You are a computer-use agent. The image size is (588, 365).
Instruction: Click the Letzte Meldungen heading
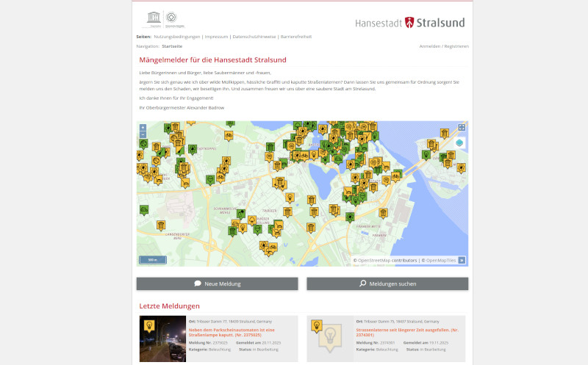coord(170,306)
